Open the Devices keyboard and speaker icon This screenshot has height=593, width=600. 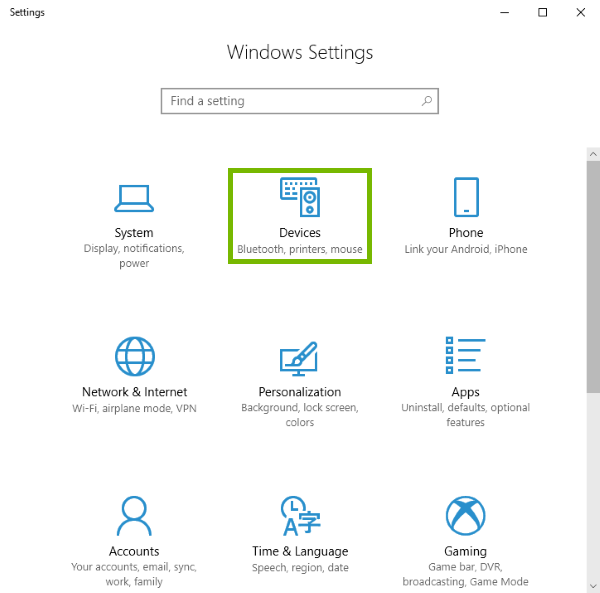click(x=300, y=197)
